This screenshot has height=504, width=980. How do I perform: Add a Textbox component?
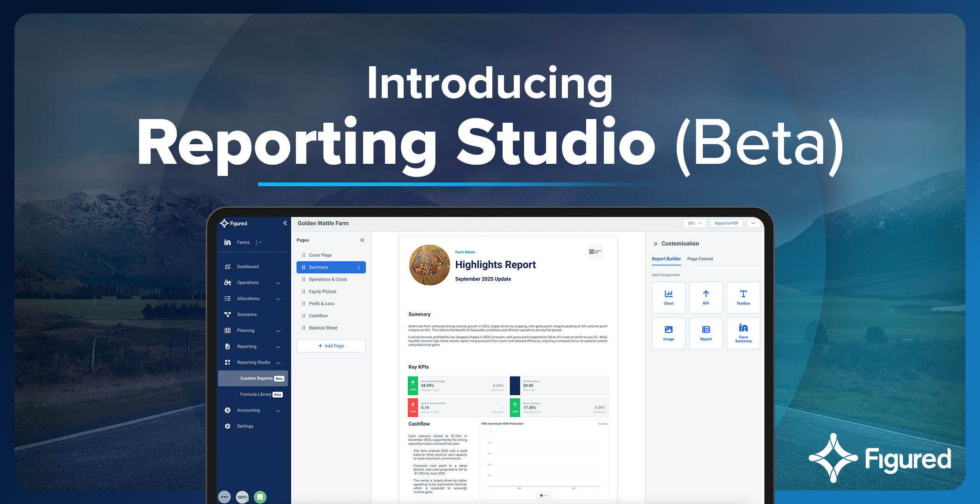[x=743, y=297]
